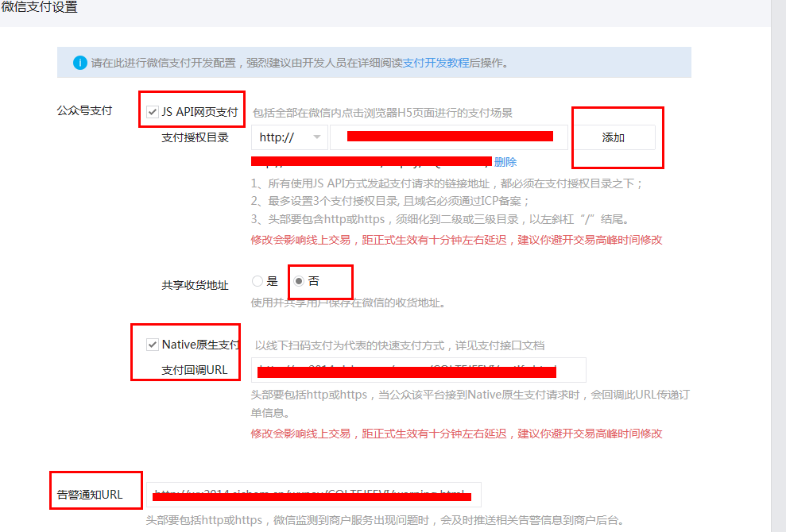
Task: Open the 支付开发教程 link
Action: [x=436, y=63]
